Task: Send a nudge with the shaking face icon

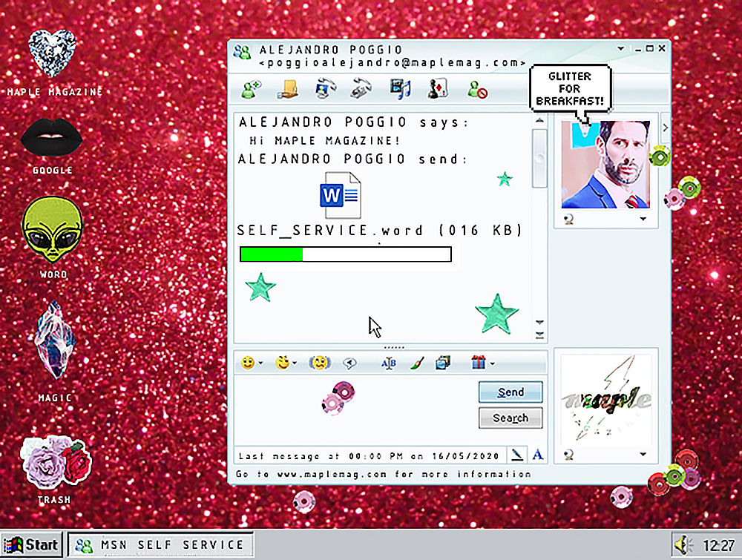Action: click(319, 363)
